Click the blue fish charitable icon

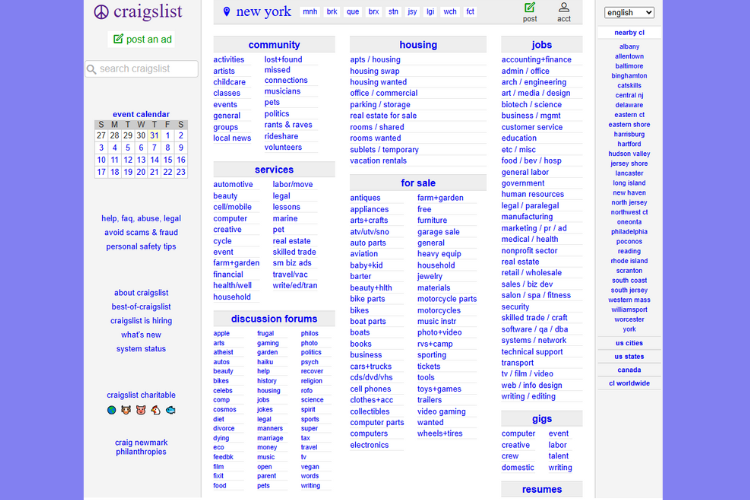tap(170, 410)
